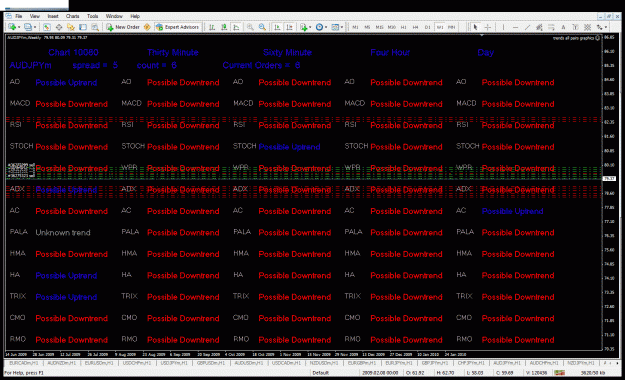Switch to bar chart view

click(x=212, y=27)
